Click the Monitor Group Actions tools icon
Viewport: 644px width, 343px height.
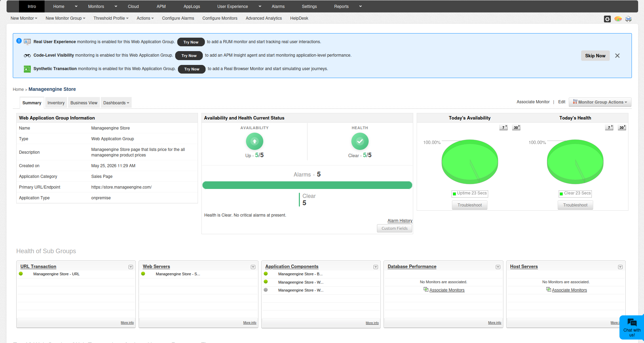point(575,102)
